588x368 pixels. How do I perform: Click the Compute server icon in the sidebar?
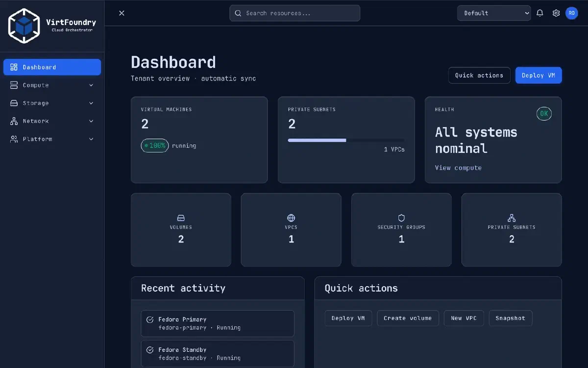point(14,85)
